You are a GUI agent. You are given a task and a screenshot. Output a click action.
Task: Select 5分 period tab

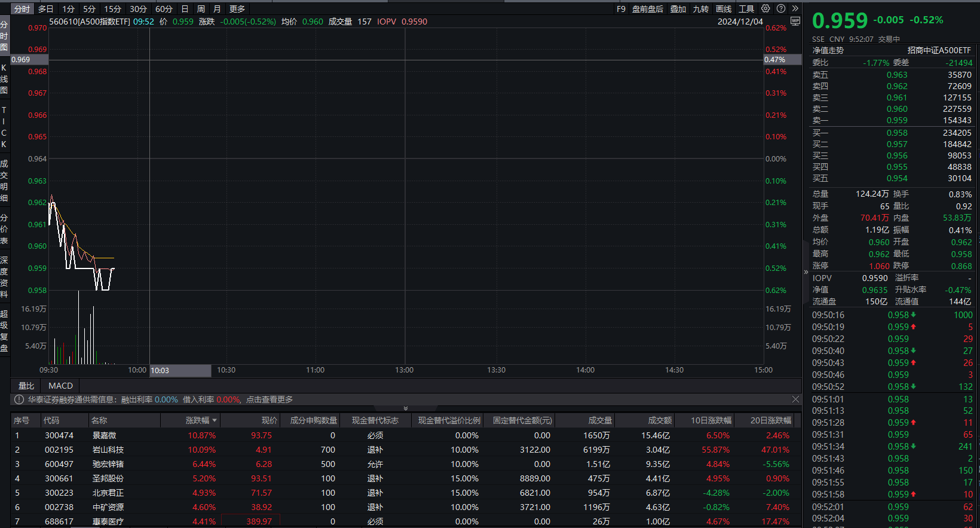tap(89, 9)
